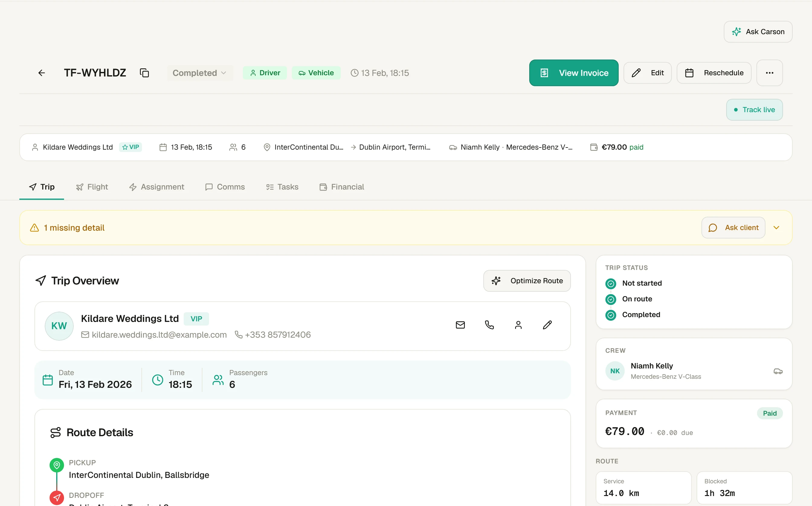Go back using the left arrow icon

pyautogui.click(x=41, y=73)
